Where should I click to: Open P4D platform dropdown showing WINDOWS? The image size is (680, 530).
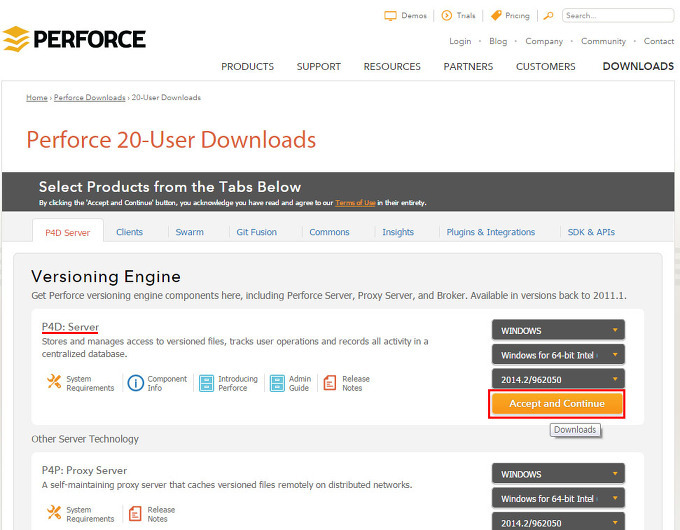click(x=558, y=330)
